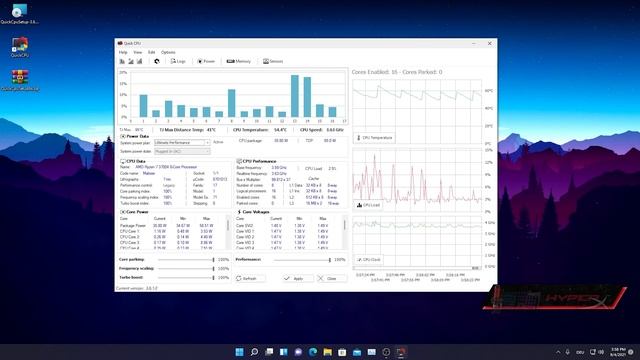
Task: Click the CPU Data panel icon
Action: click(x=122, y=162)
